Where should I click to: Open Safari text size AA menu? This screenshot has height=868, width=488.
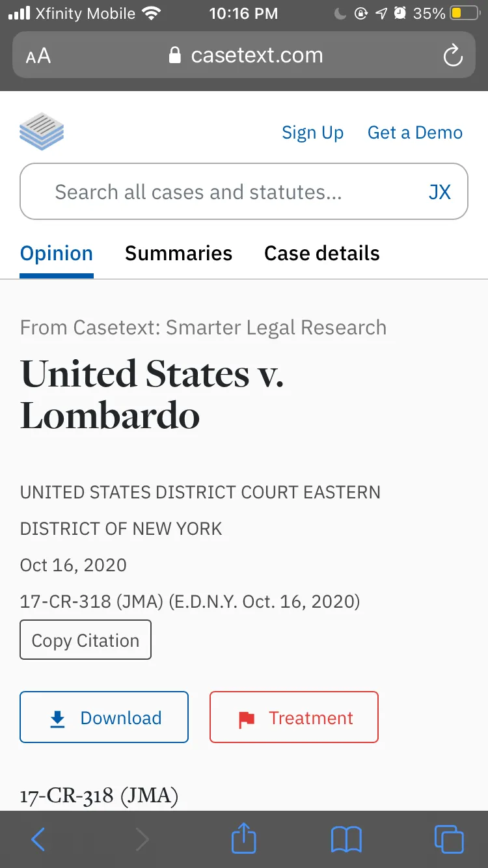[x=38, y=56]
